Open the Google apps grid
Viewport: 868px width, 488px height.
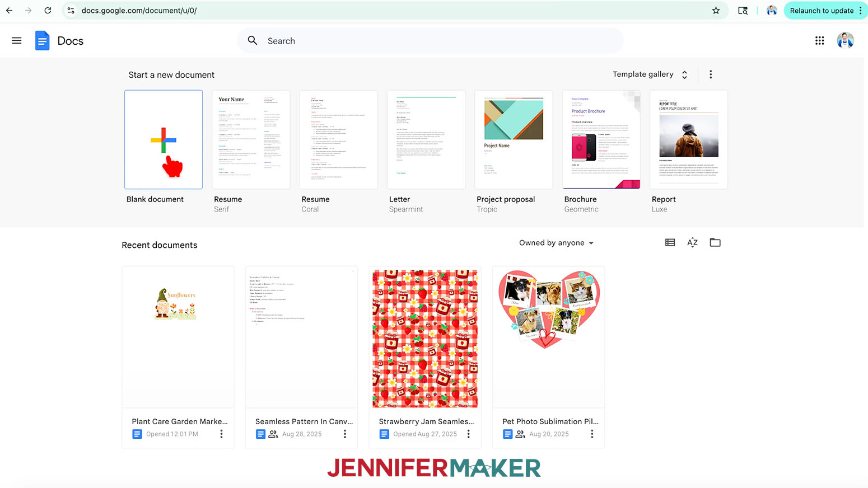click(819, 41)
